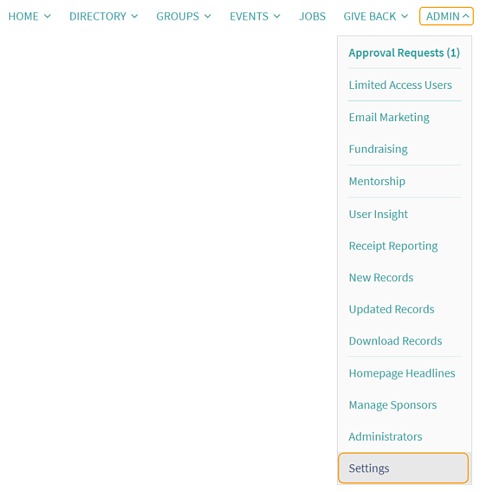The image size is (495, 492).
Task: Expand the GIVE BACK chevron arrow
Action: [x=404, y=16]
